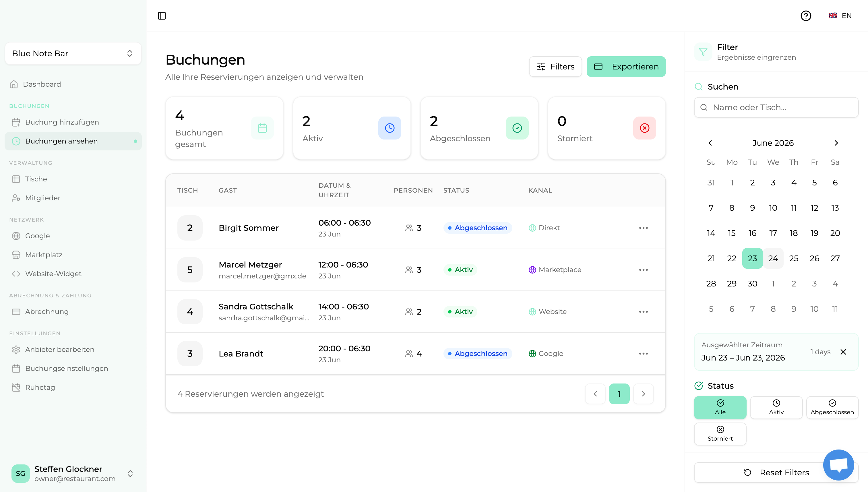The width and height of the screenshot is (868, 492).
Task: Show next month in calendar
Action: tap(836, 143)
